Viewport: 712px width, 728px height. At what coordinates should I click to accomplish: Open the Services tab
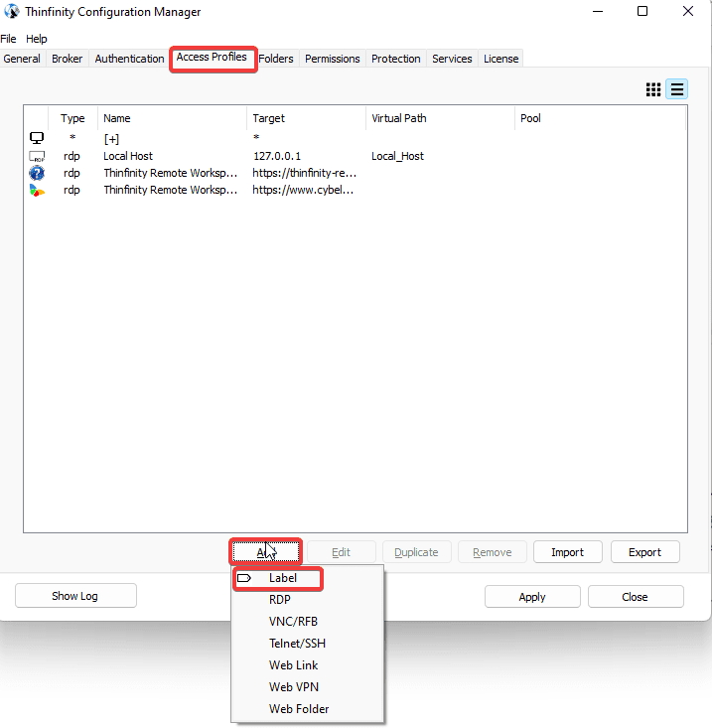pyautogui.click(x=452, y=59)
